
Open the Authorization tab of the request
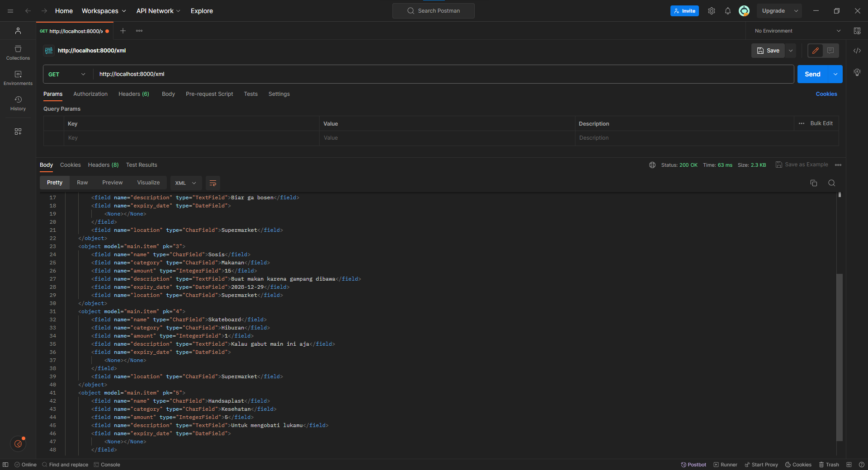90,94
